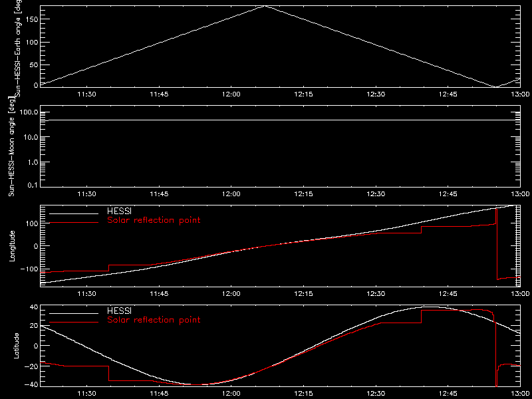This screenshot has height=399, width=532.
Task: Click the '40' tick on Latitude axis
Action: (x=34, y=307)
